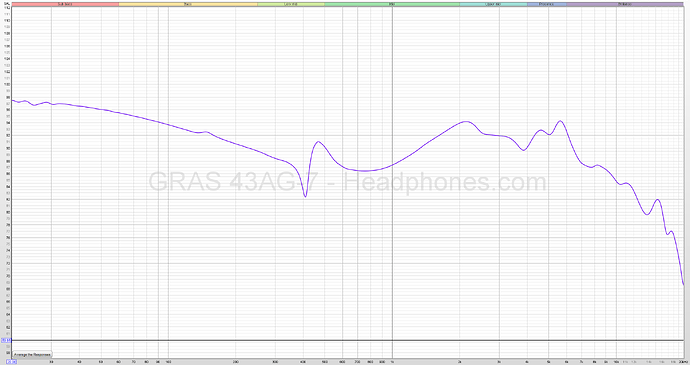The height and width of the screenshot is (365, 690).
Task: Select the yellow Bass band label
Action: coord(188,4)
